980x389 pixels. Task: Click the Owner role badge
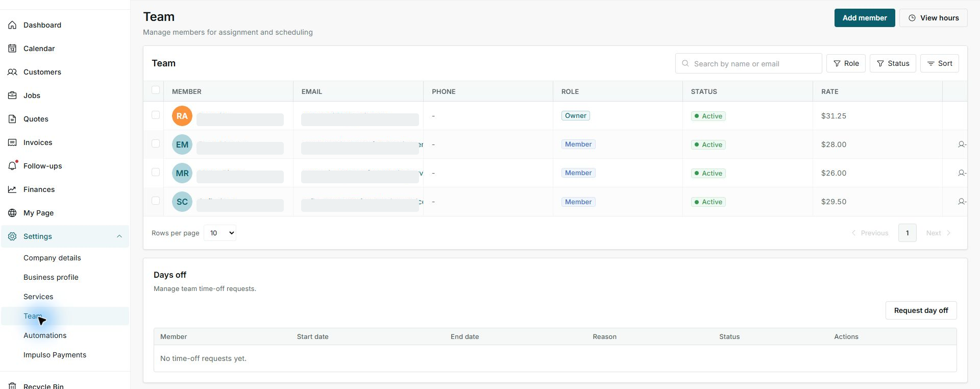[575, 116]
